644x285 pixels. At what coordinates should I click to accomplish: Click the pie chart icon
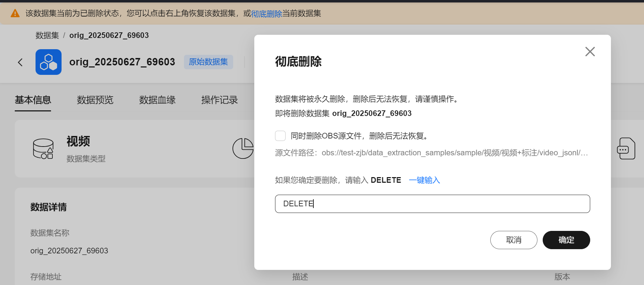[243, 148]
